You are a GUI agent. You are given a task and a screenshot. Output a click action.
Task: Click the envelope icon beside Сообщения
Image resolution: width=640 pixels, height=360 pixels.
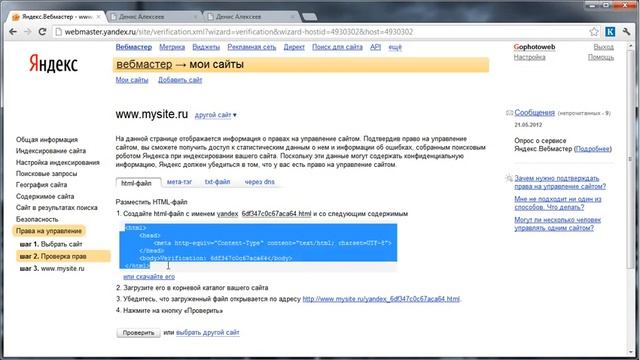509,113
